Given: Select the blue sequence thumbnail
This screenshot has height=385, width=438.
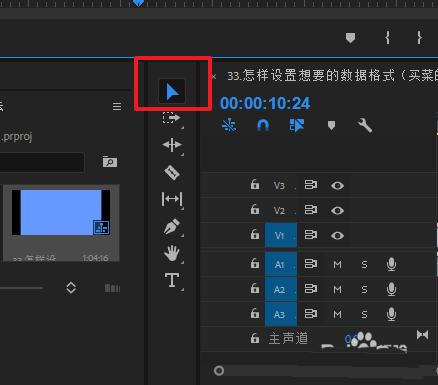Looking at the screenshot, I should pos(61,212).
